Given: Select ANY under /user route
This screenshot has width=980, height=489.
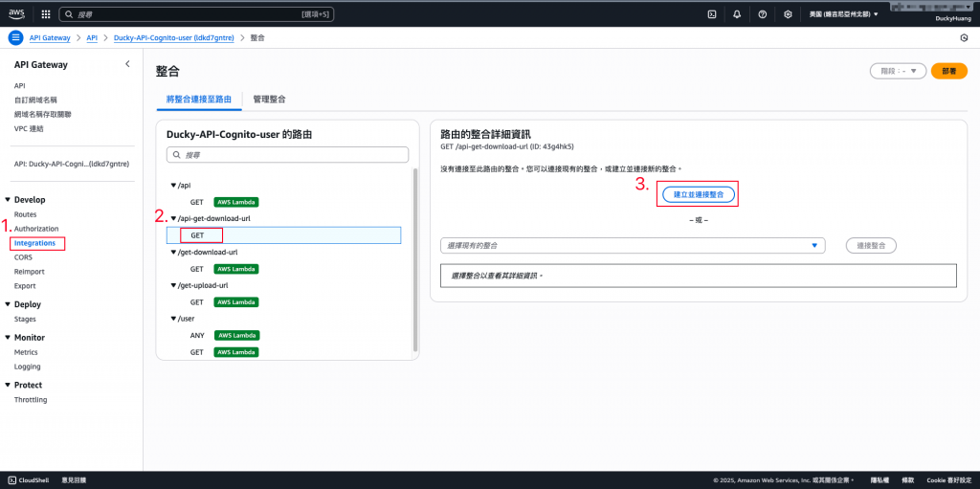Looking at the screenshot, I should tap(197, 335).
